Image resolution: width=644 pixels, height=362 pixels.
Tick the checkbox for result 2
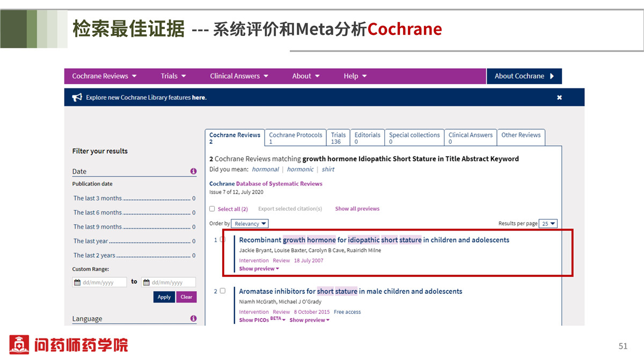223,291
